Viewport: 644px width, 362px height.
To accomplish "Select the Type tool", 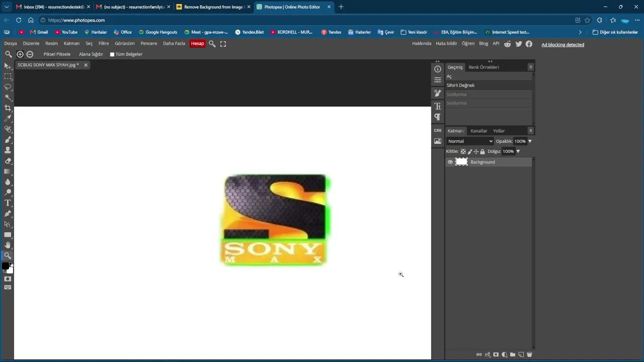I will (x=8, y=203).
